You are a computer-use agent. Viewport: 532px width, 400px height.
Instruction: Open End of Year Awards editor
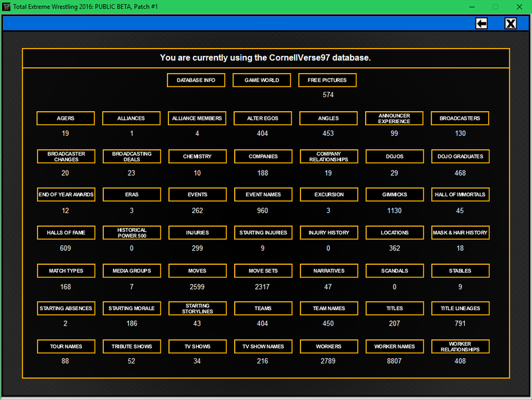coord(66,194)
